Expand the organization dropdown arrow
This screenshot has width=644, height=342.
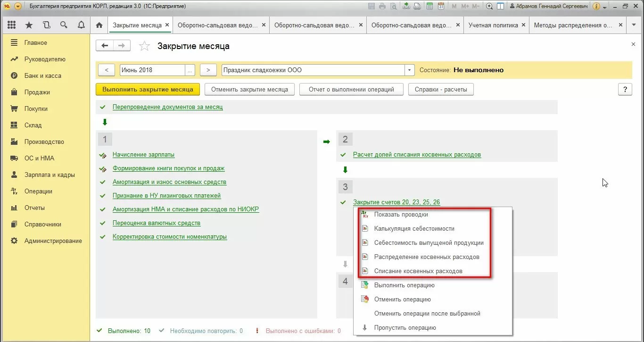(409, 70)
